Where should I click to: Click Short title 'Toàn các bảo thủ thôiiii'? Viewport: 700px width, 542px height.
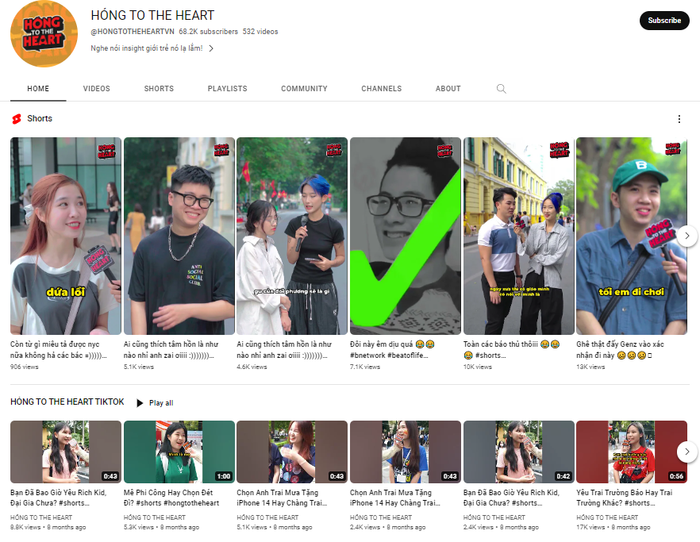[511, 350]
